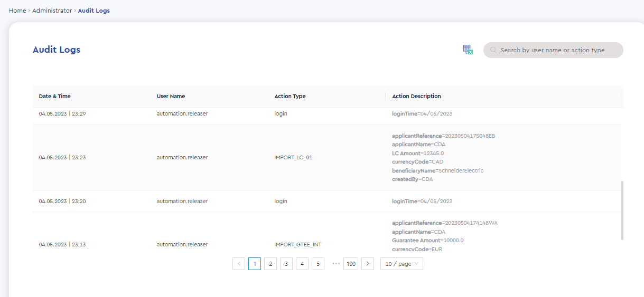Open page 5 of audit logs
644x297 pixels.
(x=318, y=264)
